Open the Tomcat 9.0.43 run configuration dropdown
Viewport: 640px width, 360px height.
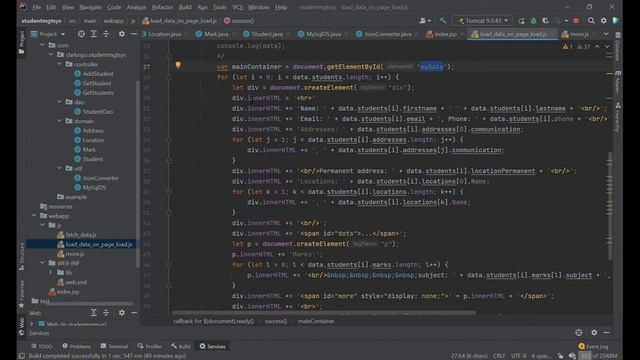click(483, 20)
